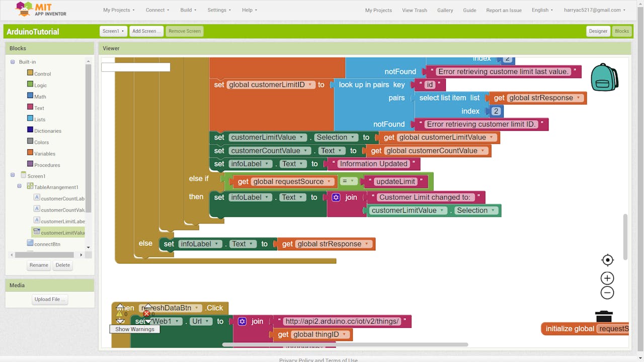The width and height of the screenshot is (644, 362).
Task: Open the Build menu
Action: pyautogui.click(x=188, y=10)
